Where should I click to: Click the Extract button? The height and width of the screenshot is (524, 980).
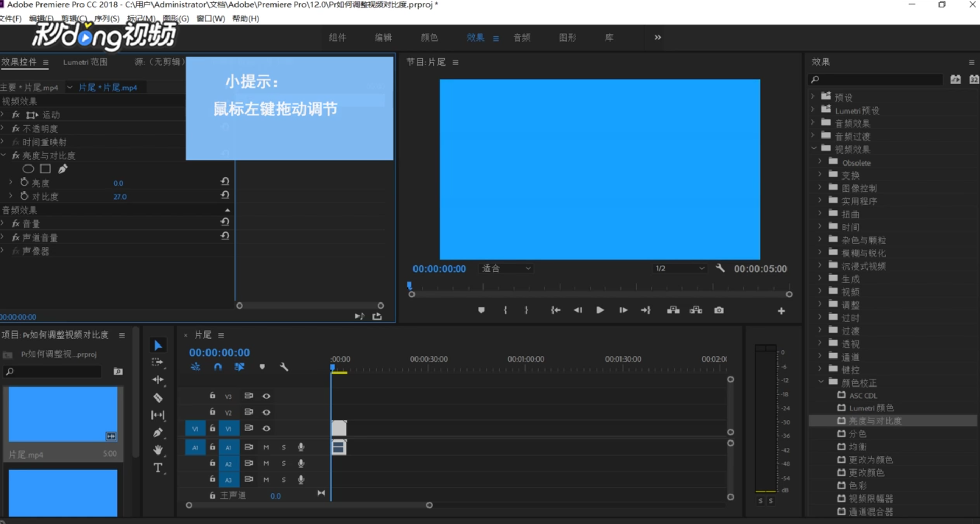(696, 310)
